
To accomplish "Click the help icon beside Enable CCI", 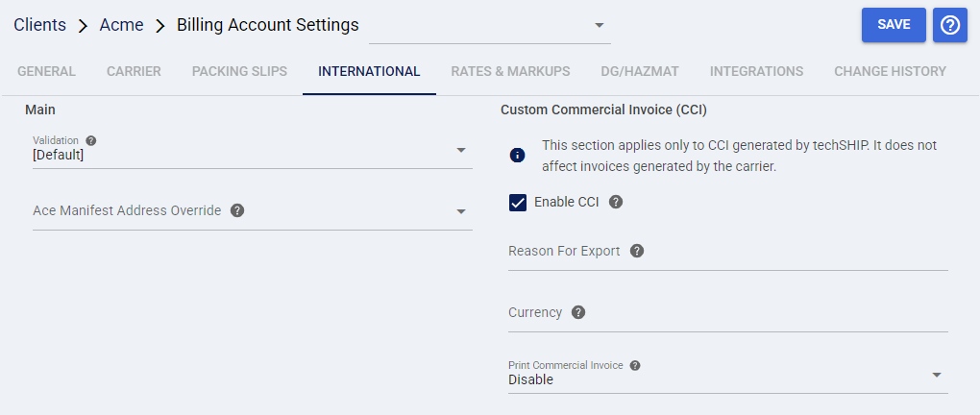I will coord(616,203).
